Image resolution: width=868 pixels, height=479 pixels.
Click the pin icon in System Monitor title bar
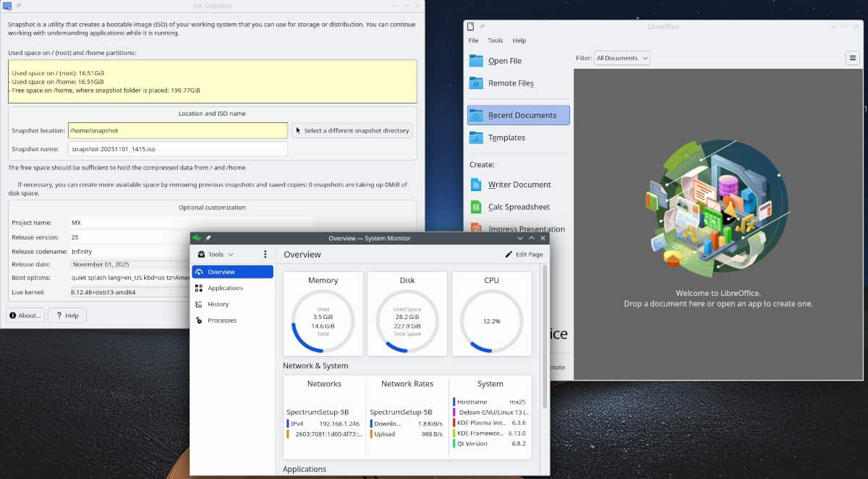208,237
